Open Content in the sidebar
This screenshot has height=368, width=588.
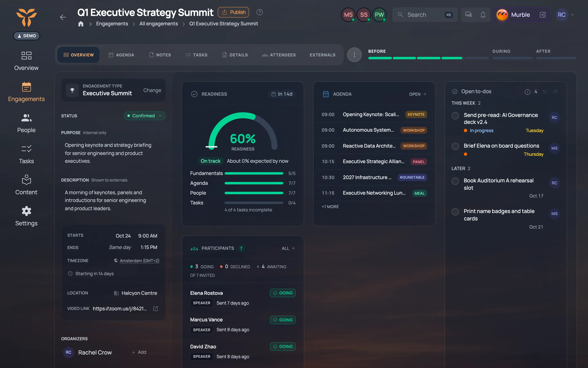click(26, 185)
